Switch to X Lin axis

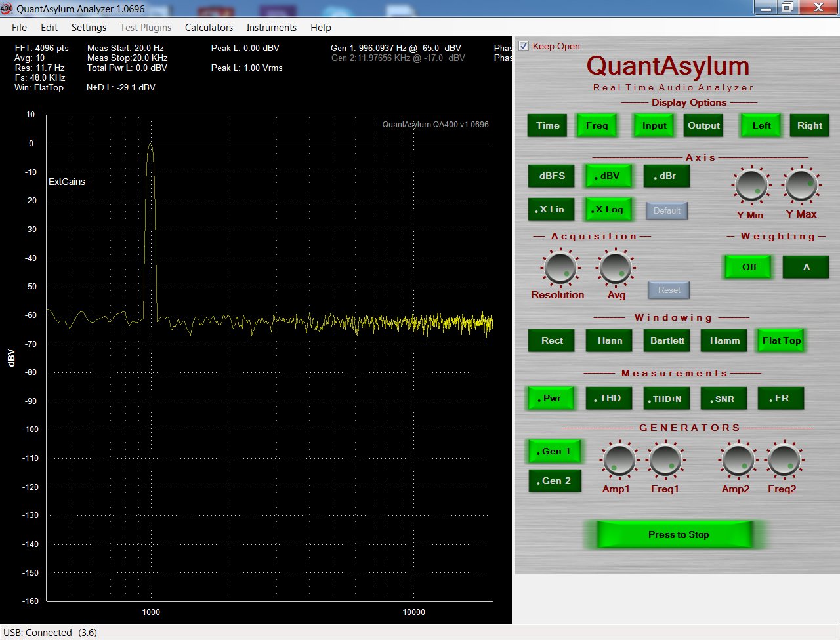[551, 210]
